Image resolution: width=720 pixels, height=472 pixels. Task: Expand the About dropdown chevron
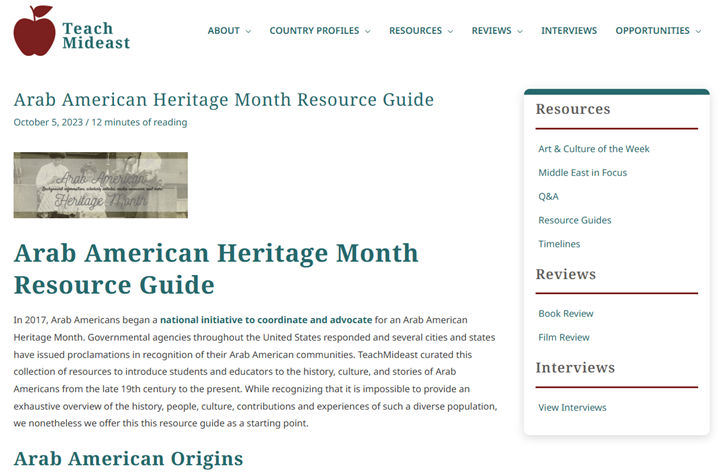pyautogui.click(x=248, y=31)
